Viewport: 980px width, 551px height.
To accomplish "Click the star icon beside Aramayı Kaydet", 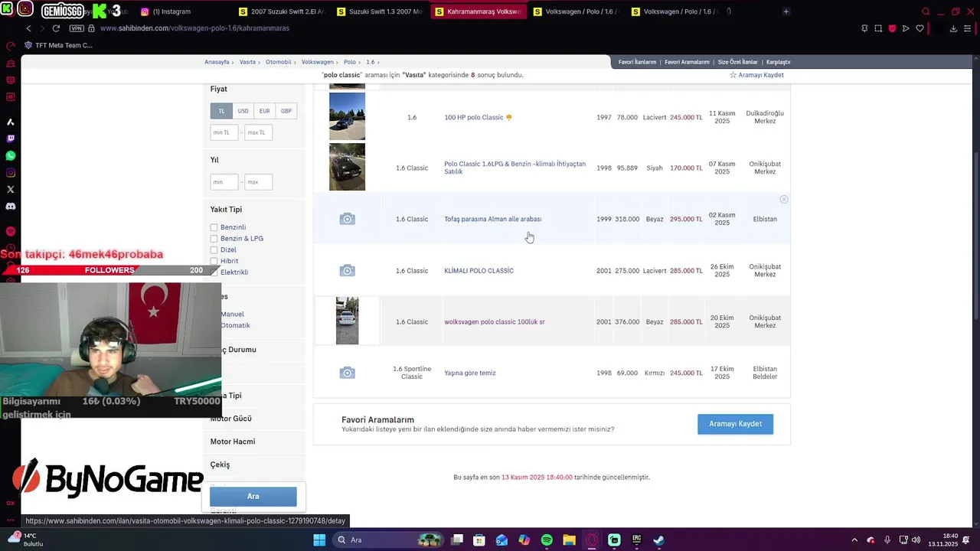I will pos(733,75).
